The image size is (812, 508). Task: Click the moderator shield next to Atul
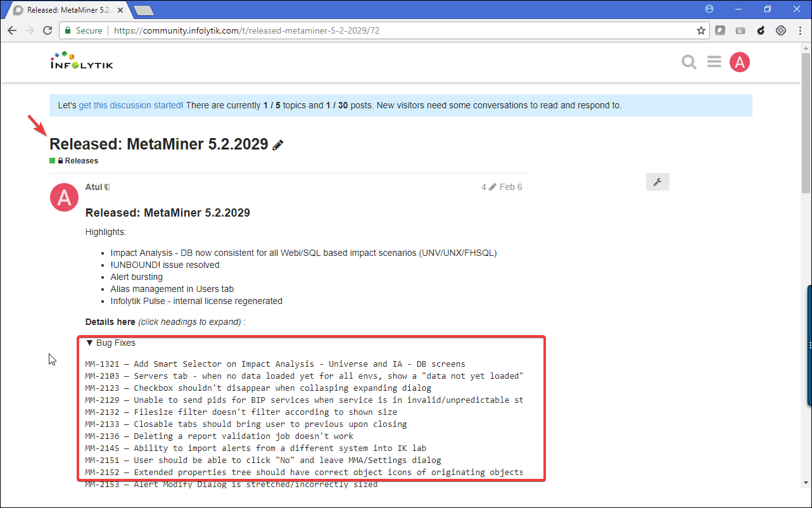[x=107, y=187]
